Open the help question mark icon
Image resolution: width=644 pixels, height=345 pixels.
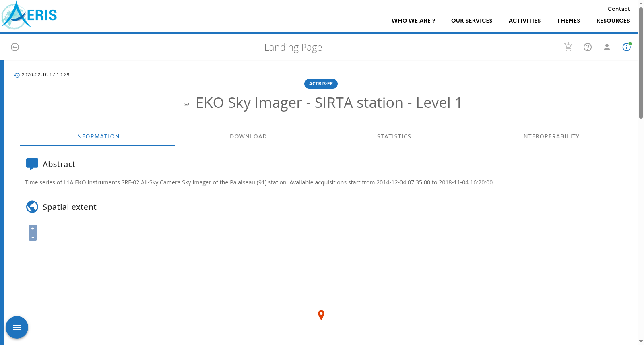tap(588, 47)
